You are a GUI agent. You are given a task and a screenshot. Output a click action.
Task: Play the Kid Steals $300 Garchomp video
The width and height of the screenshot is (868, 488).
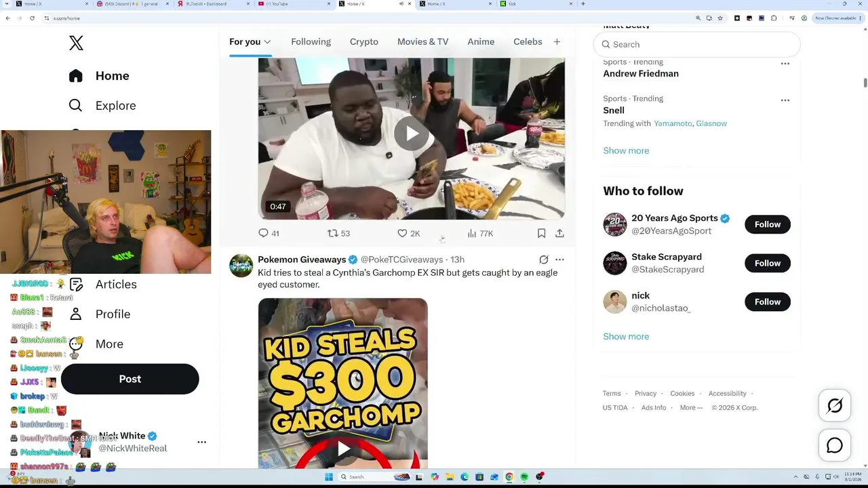343,449
